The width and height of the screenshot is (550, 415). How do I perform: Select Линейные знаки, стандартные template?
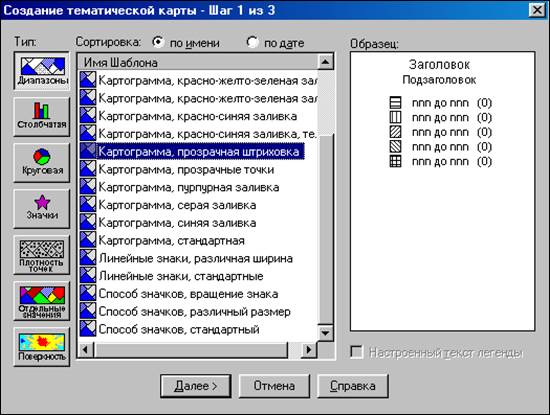pos(181,276)
